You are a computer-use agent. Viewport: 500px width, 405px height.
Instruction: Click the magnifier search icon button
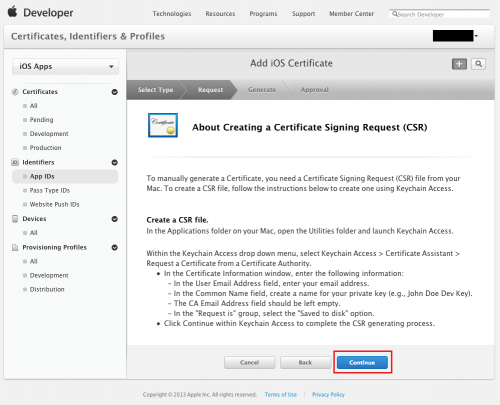pyautogui.click(x=478, y=64)
